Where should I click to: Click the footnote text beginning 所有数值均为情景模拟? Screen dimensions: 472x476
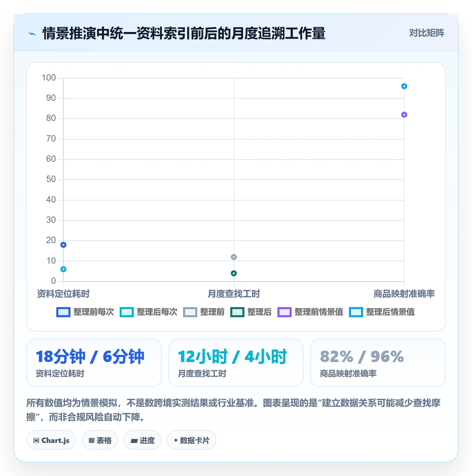tap(233, 410)
